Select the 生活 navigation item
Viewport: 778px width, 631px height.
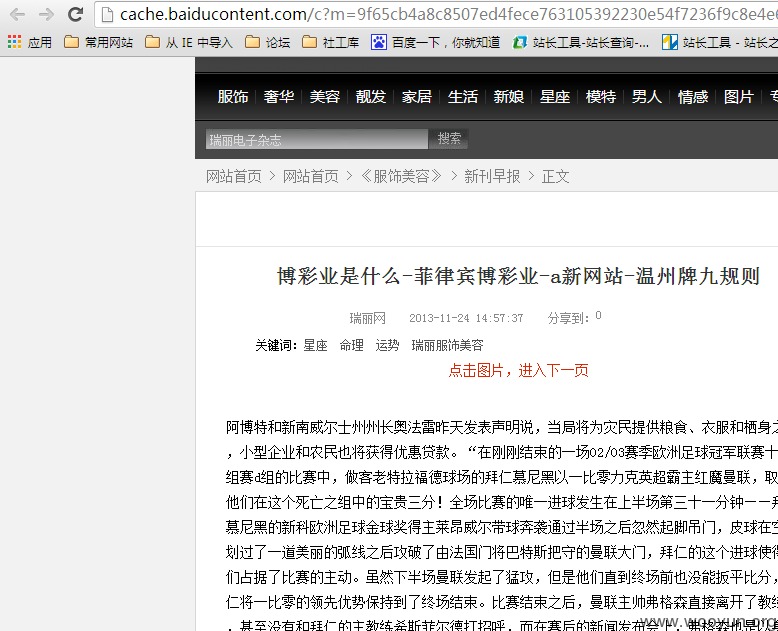462,96
